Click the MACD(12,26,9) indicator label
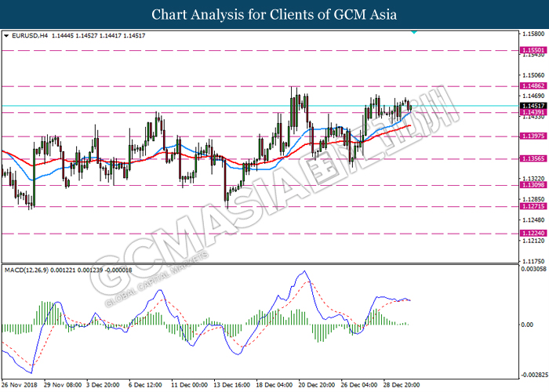Viewport: 549px width, 392px height. pyautogui.click(x=27, y=270)
